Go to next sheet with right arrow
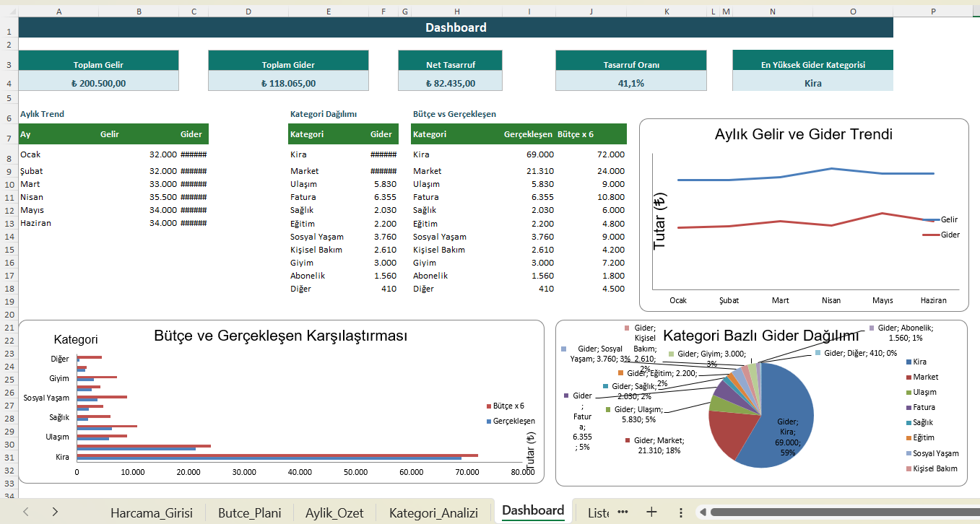This screenshot has width=980, height=524. 55,512
